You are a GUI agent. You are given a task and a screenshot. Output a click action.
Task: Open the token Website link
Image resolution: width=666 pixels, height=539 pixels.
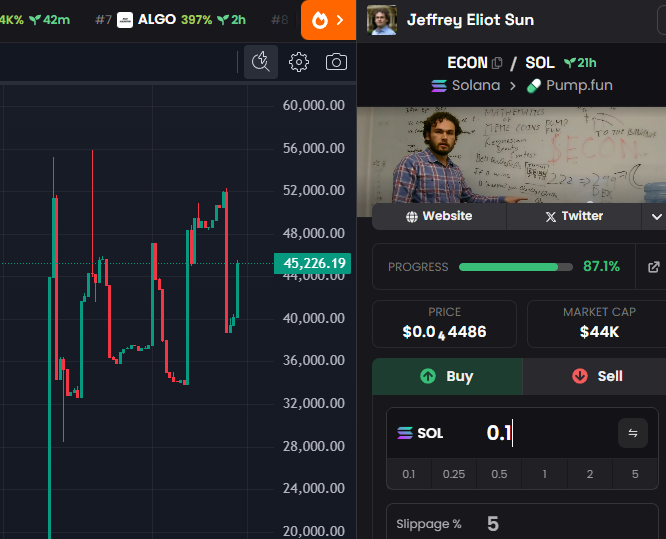point(439,216)
